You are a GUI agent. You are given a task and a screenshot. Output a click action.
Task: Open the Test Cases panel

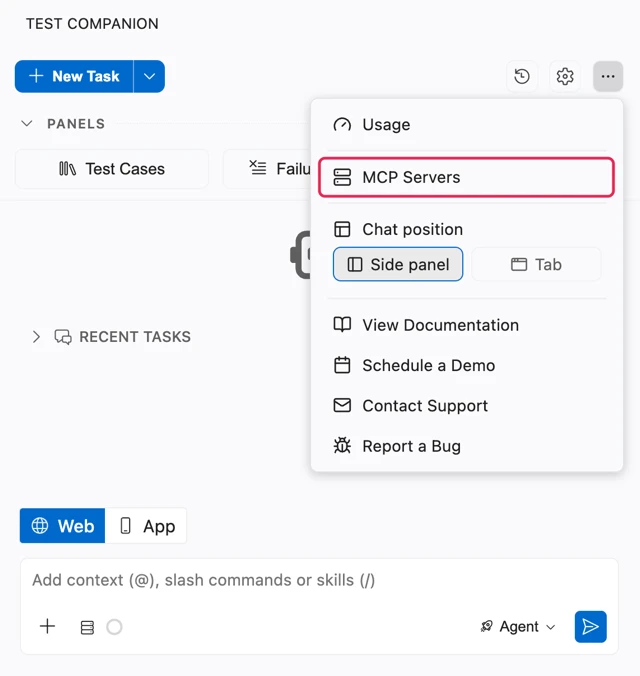(112, 169)
